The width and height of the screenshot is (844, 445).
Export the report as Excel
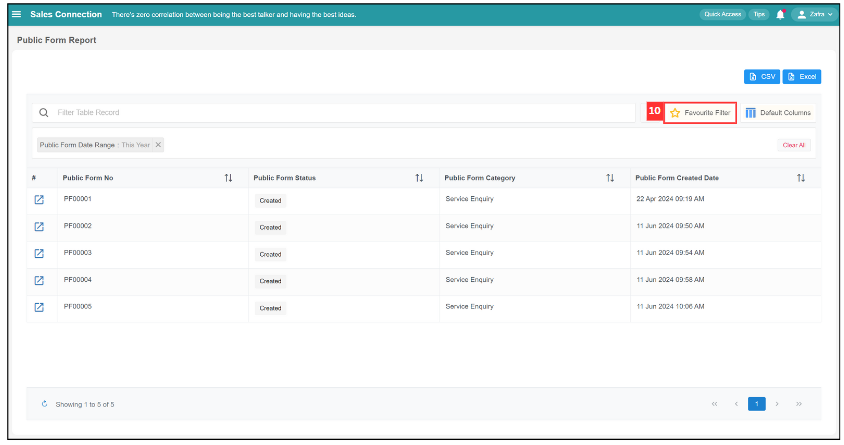click(801, 76)
